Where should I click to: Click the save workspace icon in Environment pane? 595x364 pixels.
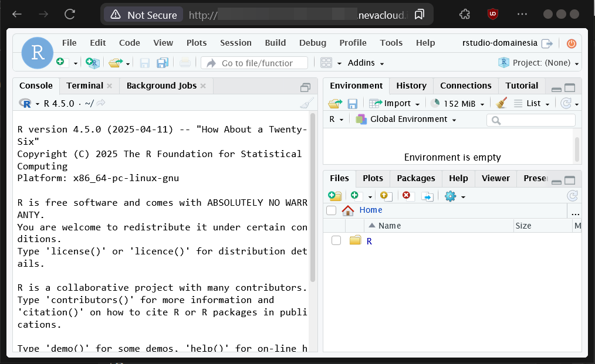tap(353, 104)
